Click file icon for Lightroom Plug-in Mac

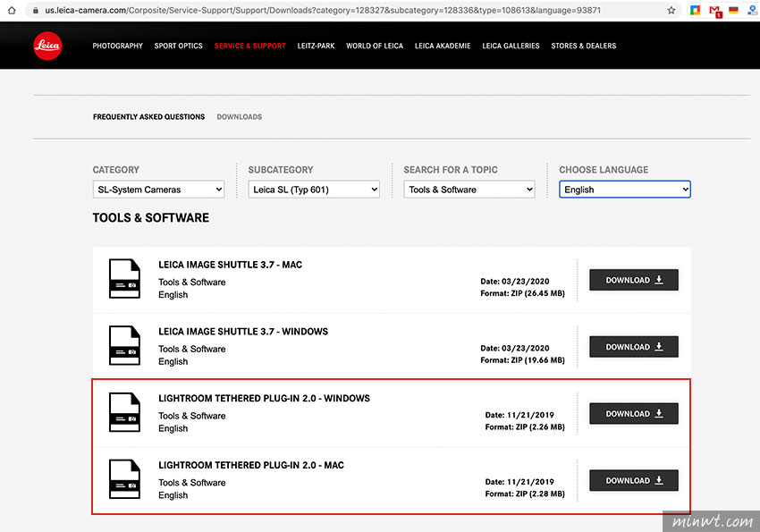[x=124, y=479]
